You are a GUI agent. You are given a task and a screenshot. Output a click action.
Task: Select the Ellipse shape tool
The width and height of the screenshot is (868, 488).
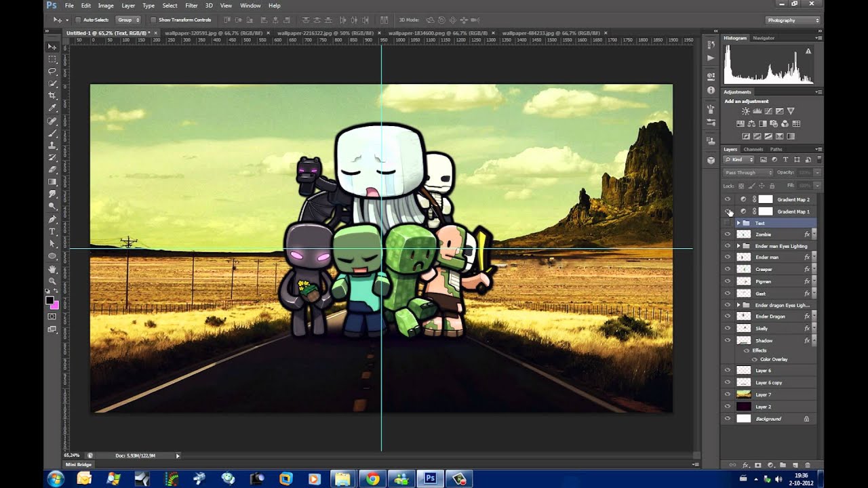click(52, 256)
